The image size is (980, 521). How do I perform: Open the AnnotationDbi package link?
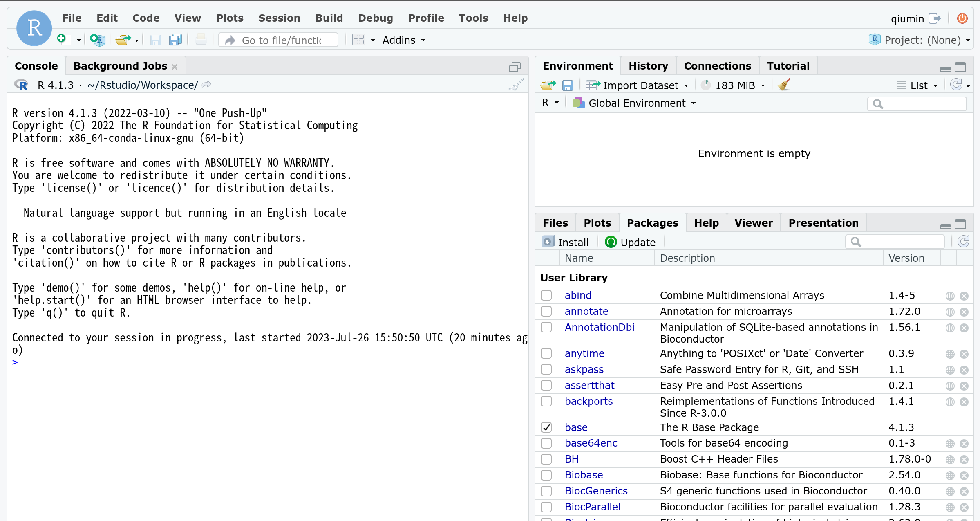[599, 327]
